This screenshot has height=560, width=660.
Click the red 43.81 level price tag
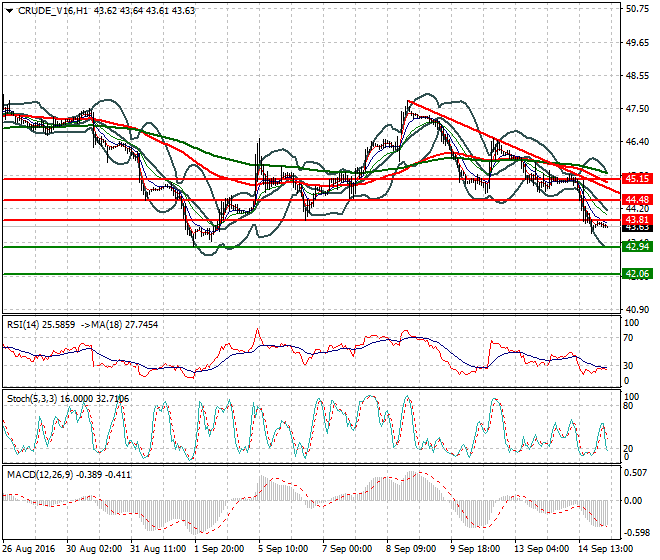coord(637,219)
